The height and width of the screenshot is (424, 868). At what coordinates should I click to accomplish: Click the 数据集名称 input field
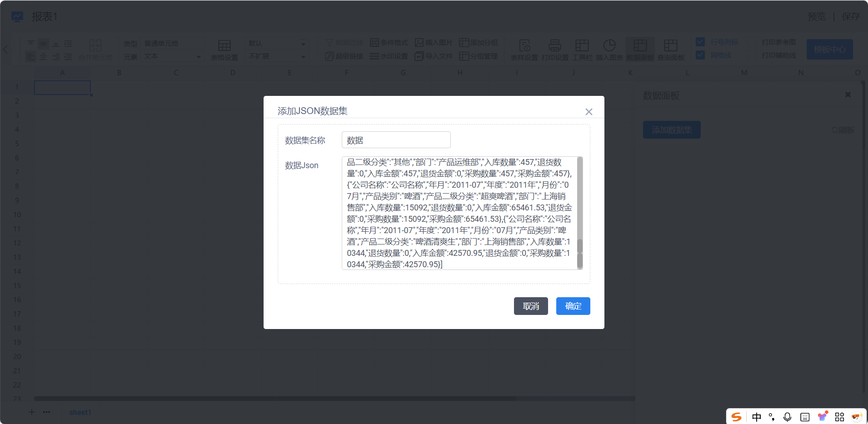[396, 140]
